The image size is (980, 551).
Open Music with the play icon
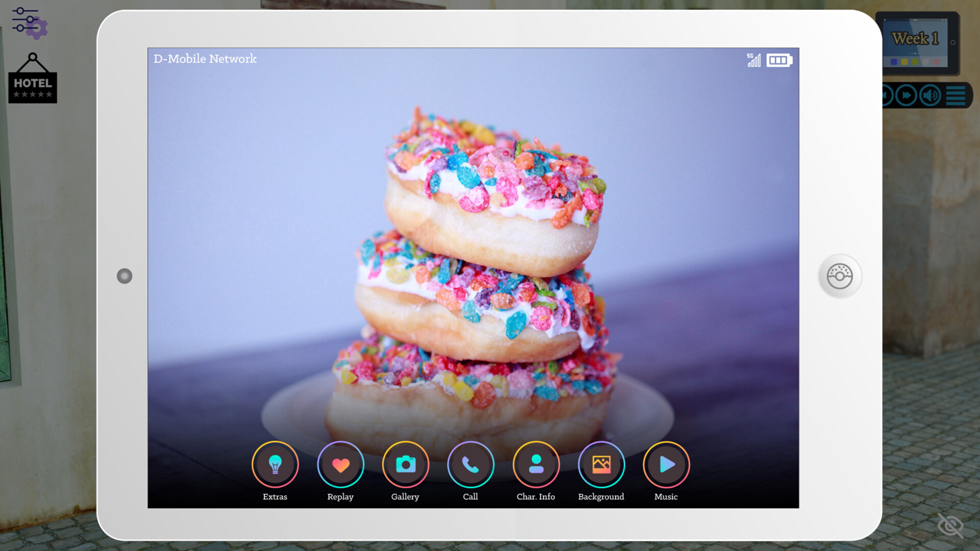pos(666,464)
